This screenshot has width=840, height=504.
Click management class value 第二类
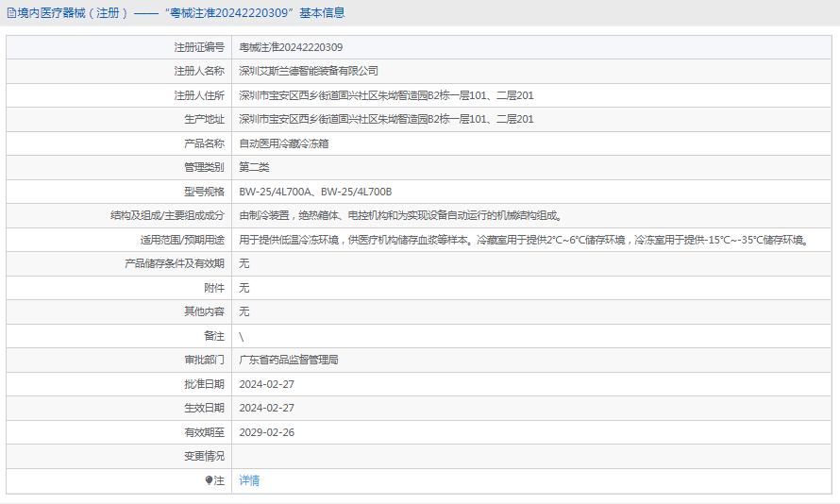tap(254, 168)
